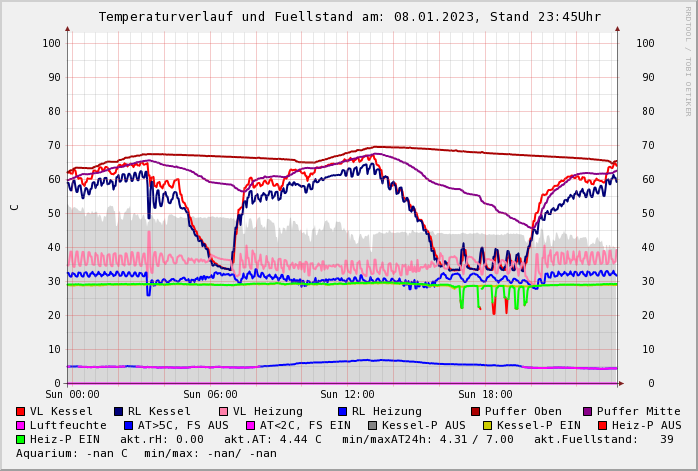
Task: Select the grey Kessel-P AUS swatch
Action: click(371, 425)
